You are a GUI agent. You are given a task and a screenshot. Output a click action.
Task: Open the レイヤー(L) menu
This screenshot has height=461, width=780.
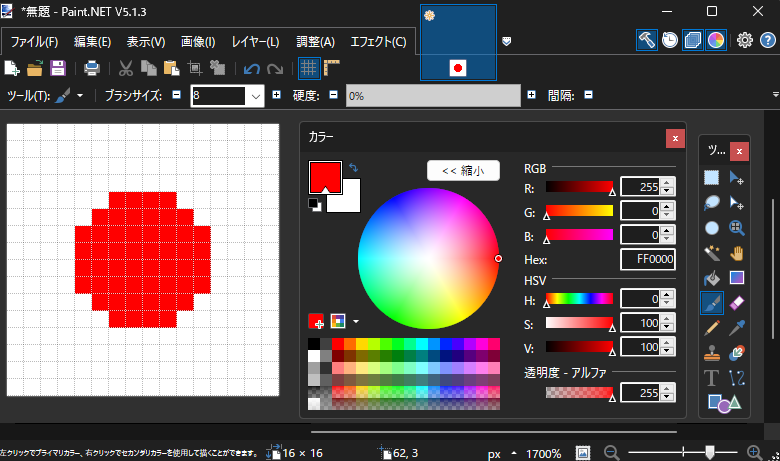pos(255,42)
